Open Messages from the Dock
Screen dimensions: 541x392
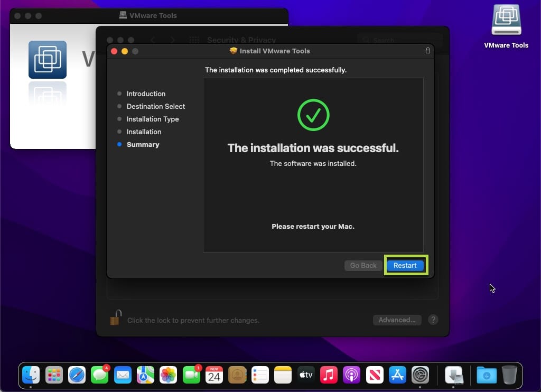100,375
